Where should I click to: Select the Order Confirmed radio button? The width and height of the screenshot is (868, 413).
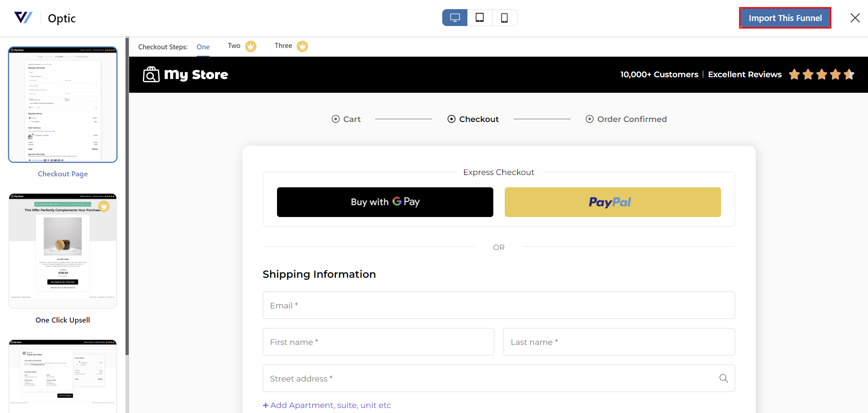point(590,119)
